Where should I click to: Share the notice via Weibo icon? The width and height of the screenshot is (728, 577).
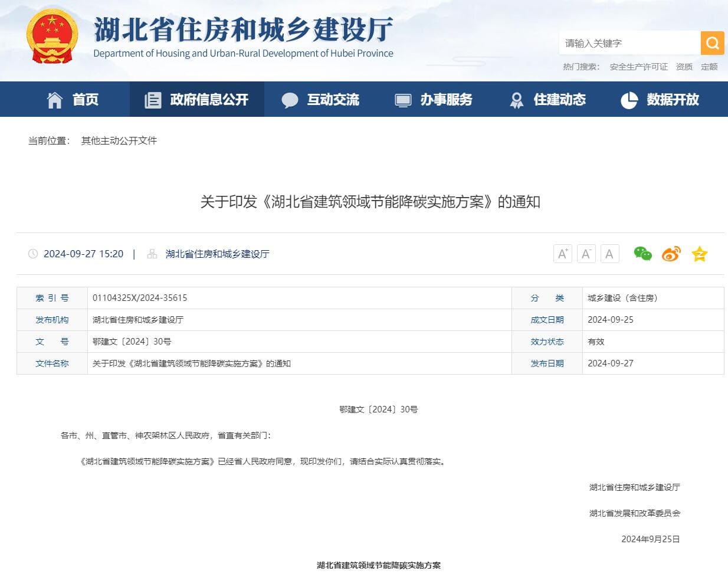[671, 254]
